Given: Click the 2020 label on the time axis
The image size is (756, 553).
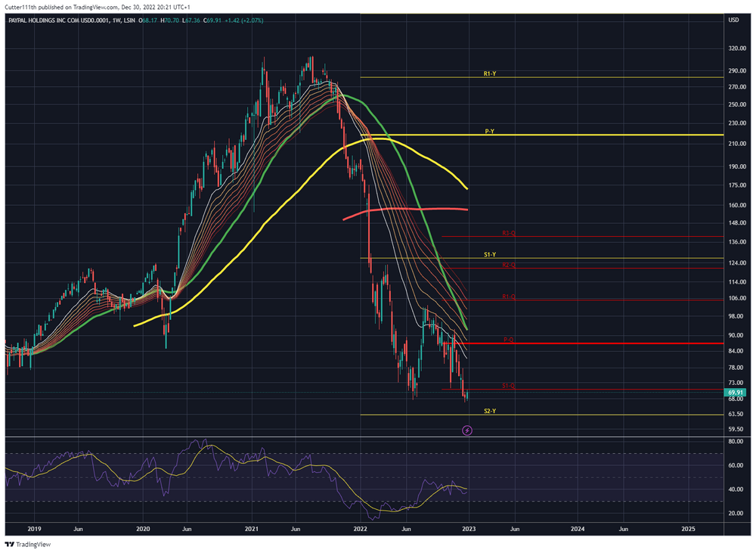Looking at the screenshot, I should coord(143,529).
